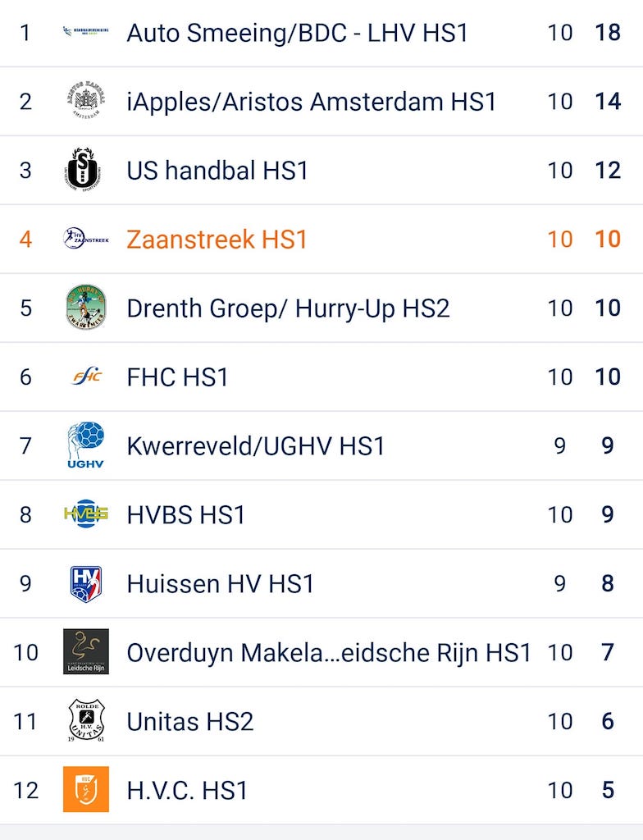This screenshot has height=840, width=643.
Task: Select the UGHV handball logo
Action: click(85, 445)
